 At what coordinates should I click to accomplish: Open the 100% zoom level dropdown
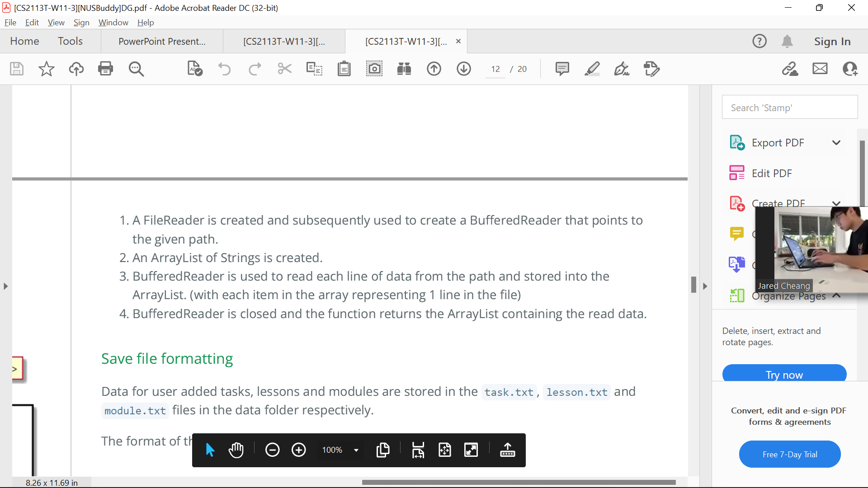[356, 450]
